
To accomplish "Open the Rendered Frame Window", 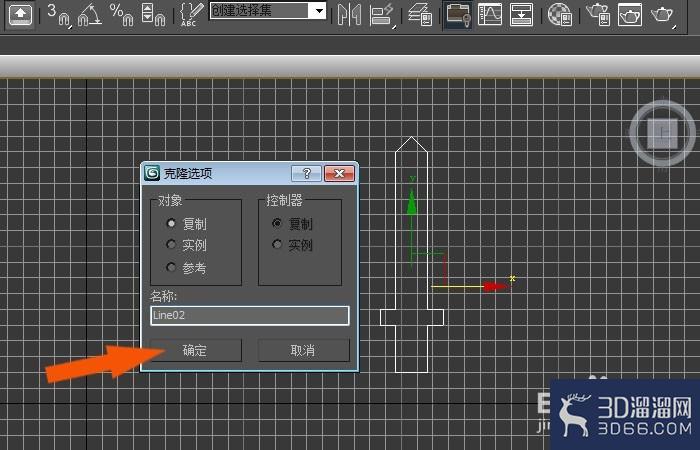I will [630, 15].
